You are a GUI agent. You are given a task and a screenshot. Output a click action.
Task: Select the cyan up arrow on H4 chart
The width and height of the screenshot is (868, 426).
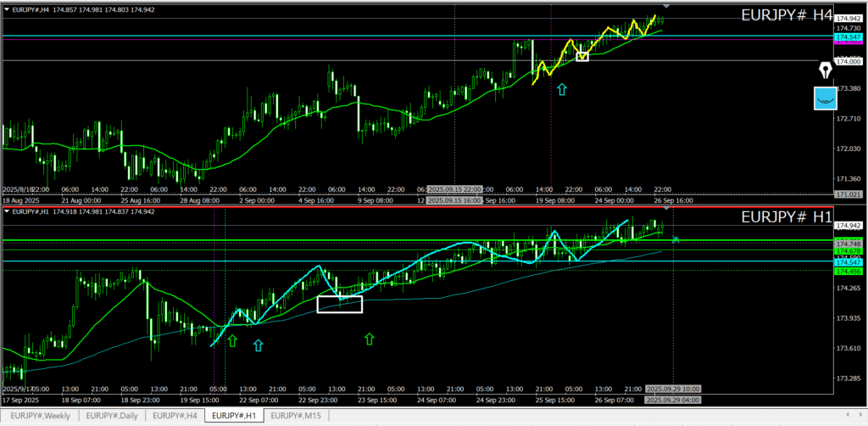tap(561, 88)
